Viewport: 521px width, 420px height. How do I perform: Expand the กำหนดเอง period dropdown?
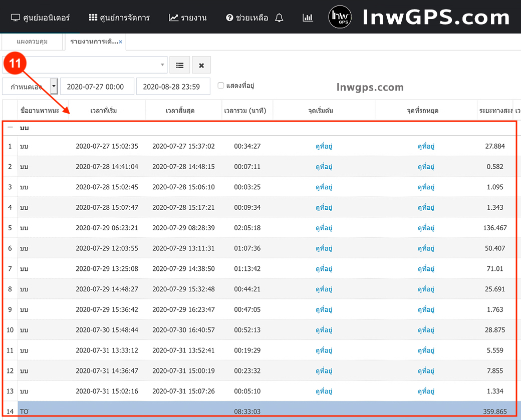54,86
